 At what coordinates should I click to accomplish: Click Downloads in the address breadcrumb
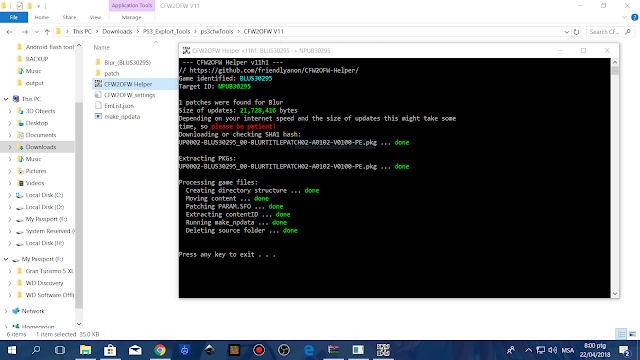117,31
